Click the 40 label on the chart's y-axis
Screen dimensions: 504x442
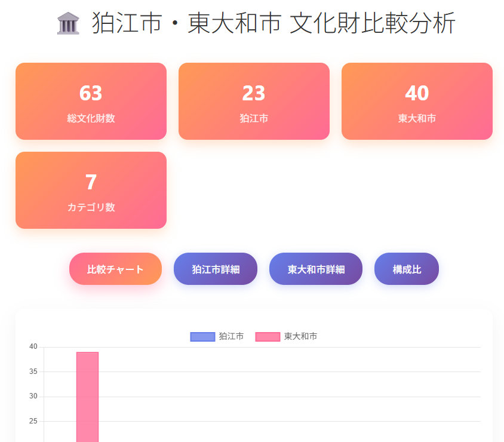[33, 347]
